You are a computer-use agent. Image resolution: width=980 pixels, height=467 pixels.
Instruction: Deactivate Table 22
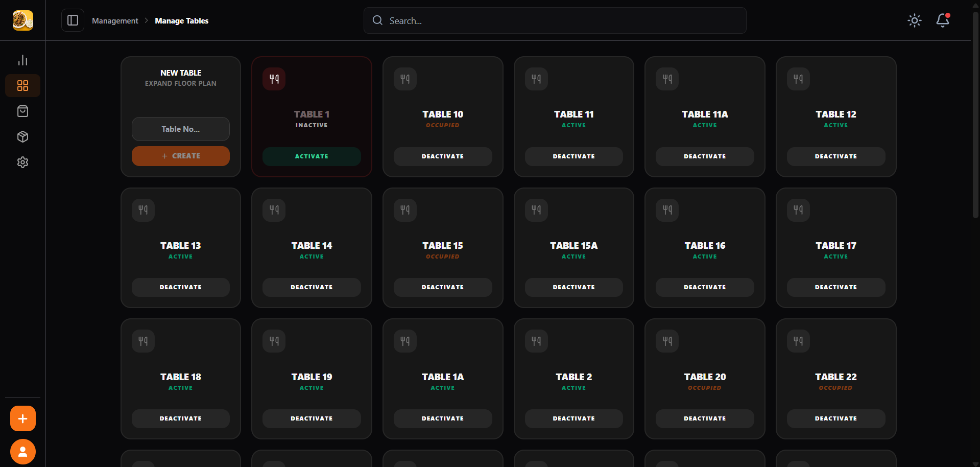click(x=836, y=418)
